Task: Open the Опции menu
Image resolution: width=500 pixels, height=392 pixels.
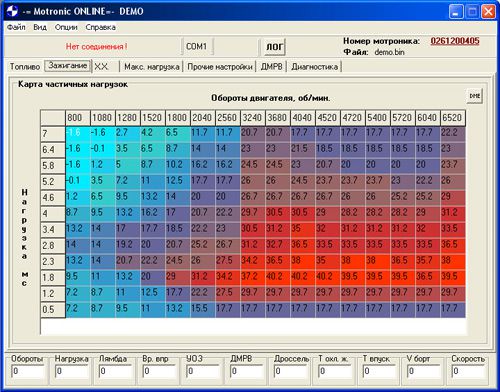Action: 66,27
